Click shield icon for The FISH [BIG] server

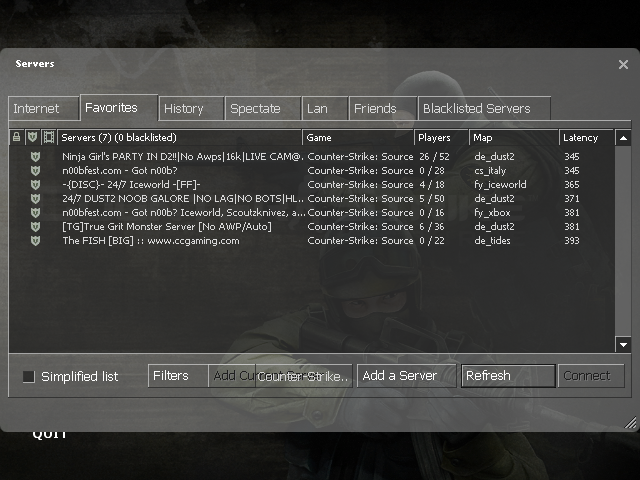36,240
